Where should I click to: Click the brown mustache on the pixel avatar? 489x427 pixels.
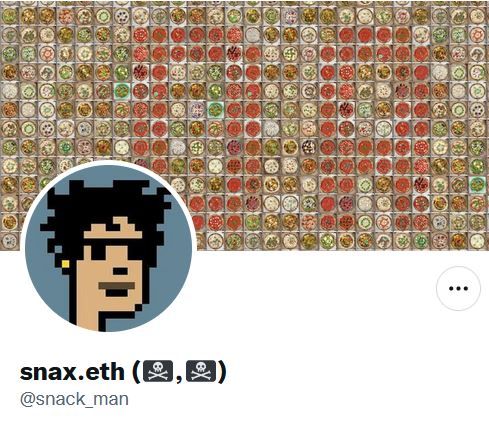click(x=117, y=286)
